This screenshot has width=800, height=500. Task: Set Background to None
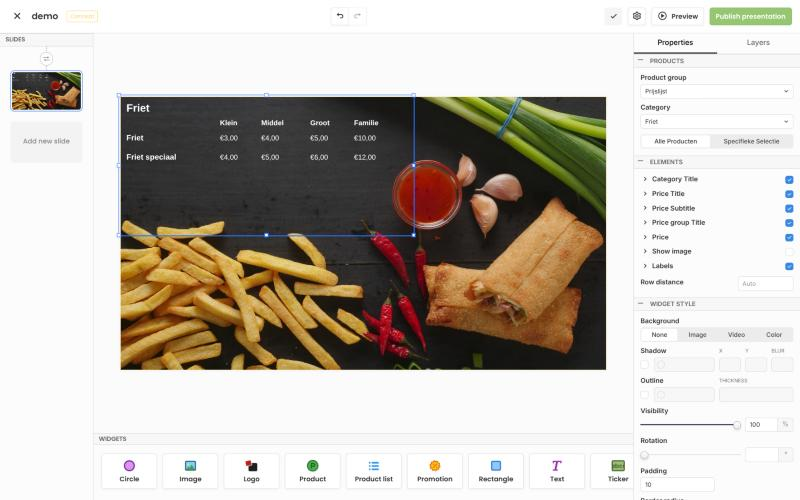659,335
